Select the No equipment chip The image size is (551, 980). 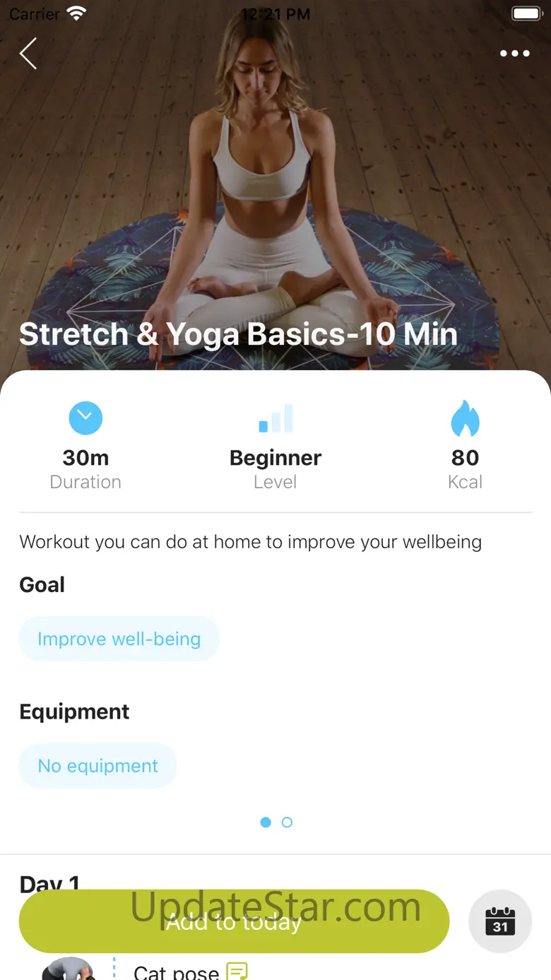tap(97, 766)
